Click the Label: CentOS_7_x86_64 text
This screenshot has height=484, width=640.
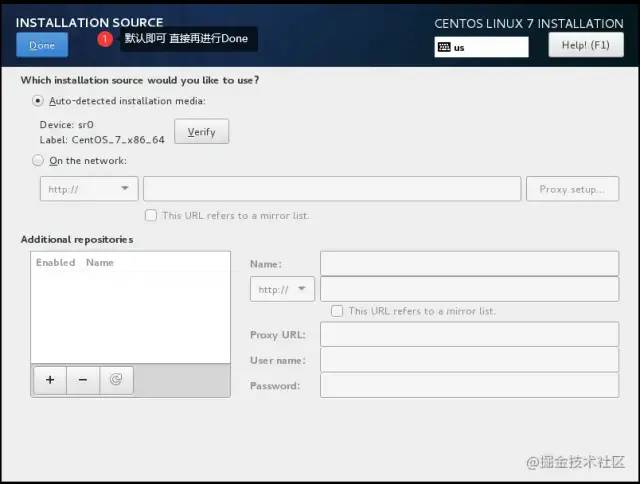(102, 140)
